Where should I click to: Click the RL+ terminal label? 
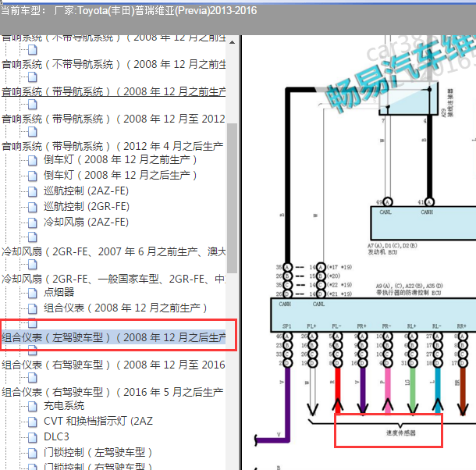[412, 326]
